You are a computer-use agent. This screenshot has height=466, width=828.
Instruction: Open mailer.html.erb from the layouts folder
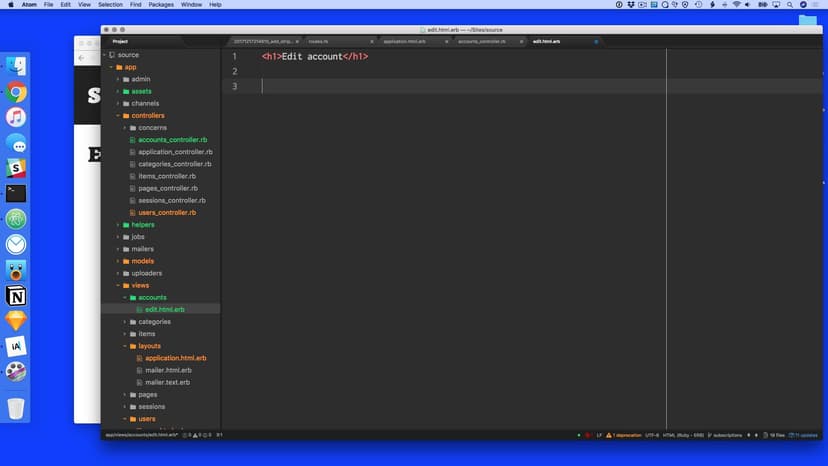click(168, 370)
